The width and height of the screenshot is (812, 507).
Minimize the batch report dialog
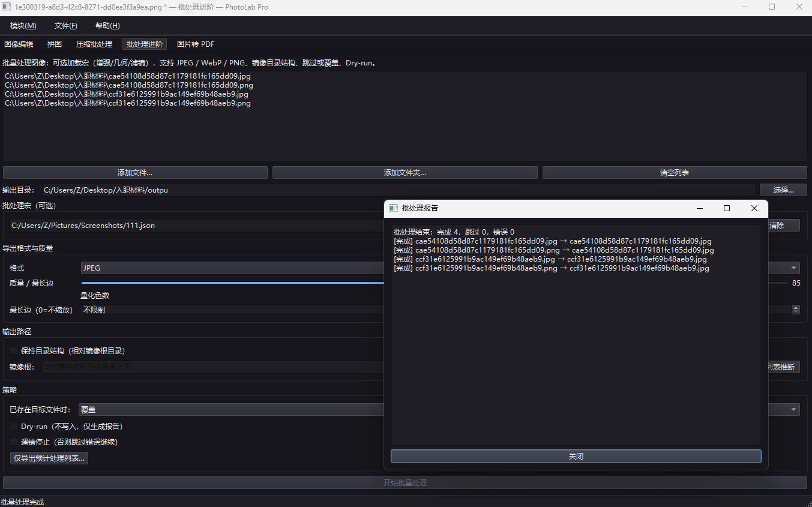click(x=700, y=208)
